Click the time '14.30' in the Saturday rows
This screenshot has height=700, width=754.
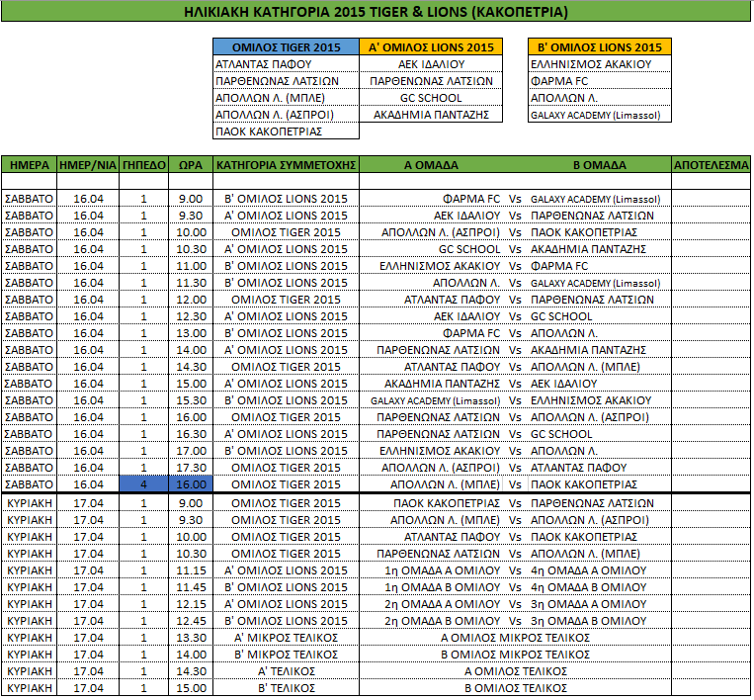(191, 367)
